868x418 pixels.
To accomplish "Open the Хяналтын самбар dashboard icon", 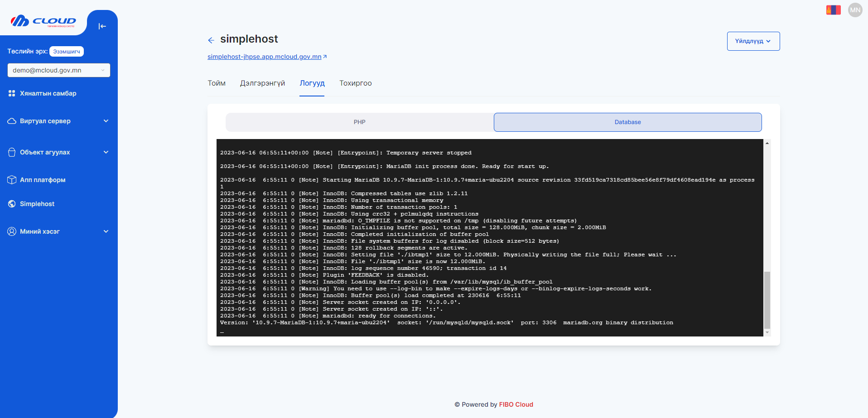I will click(12, 93).
